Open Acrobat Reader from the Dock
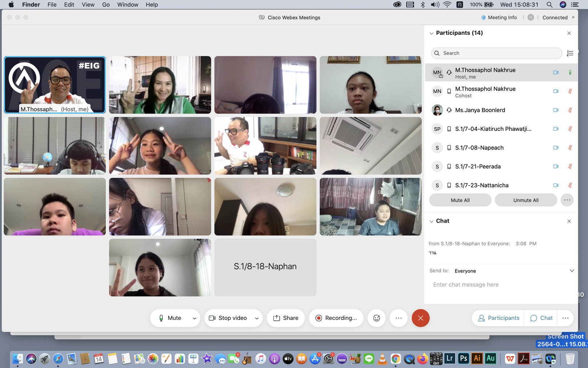The width and height of the screenshot is (588, 368). coord(523,359)
